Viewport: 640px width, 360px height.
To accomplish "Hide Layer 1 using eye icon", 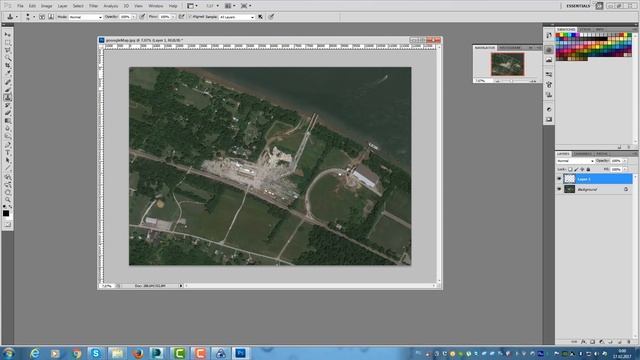I will tap(559, 178).
